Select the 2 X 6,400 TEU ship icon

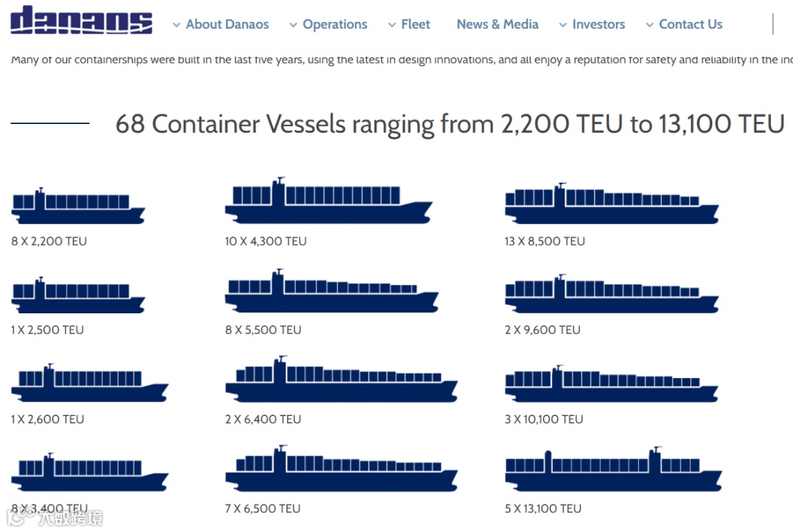(341, 381)
